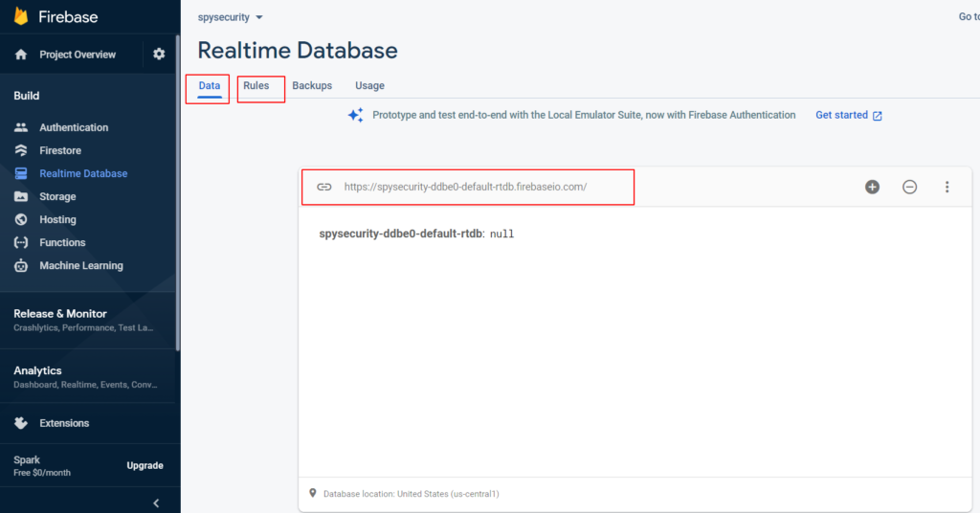Collapse all with the minus icon

pos(910,187)
